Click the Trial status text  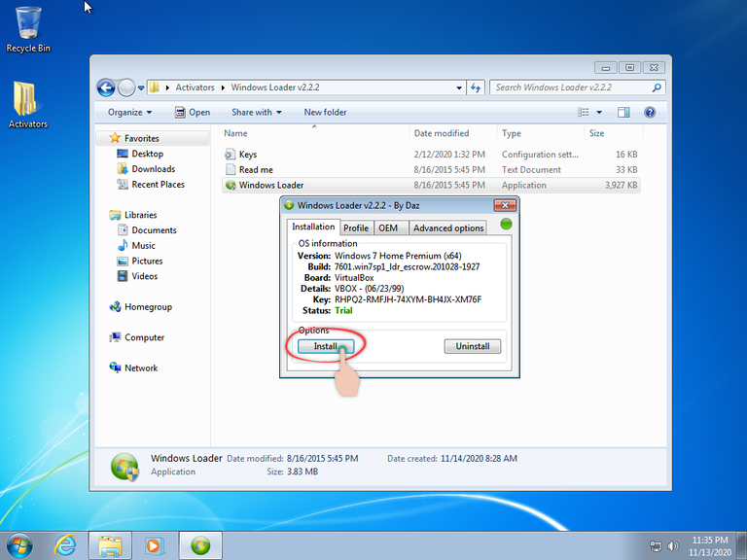[343, 310]
